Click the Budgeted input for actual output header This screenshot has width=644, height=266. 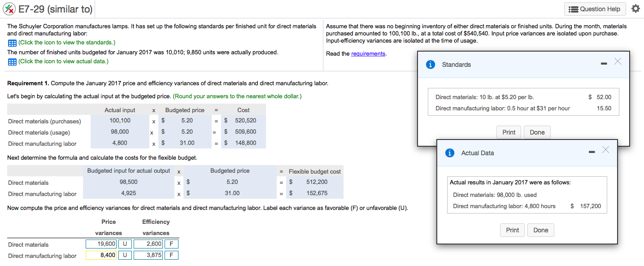coord(129,171)
